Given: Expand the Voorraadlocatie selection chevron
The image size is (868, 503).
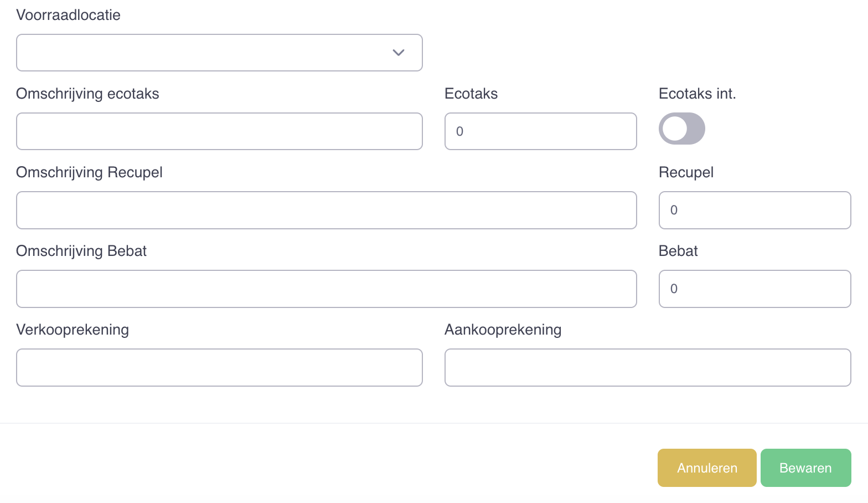Looking at the screenshot, I should [x=398, y=53].
